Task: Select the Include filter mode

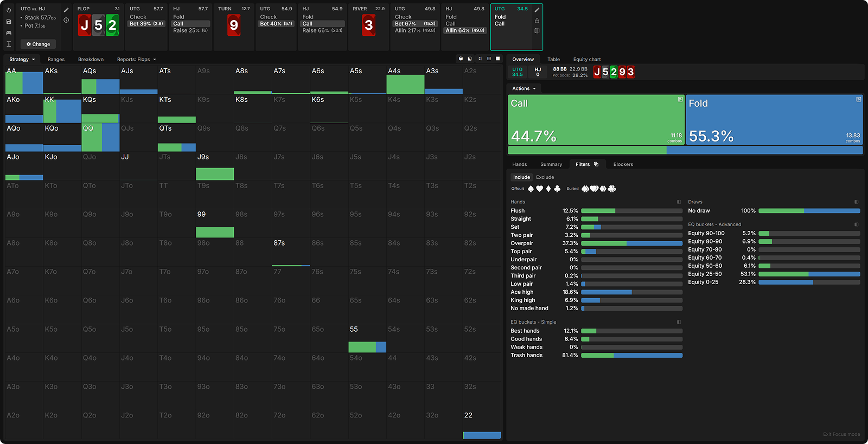Action: [521, 177]
